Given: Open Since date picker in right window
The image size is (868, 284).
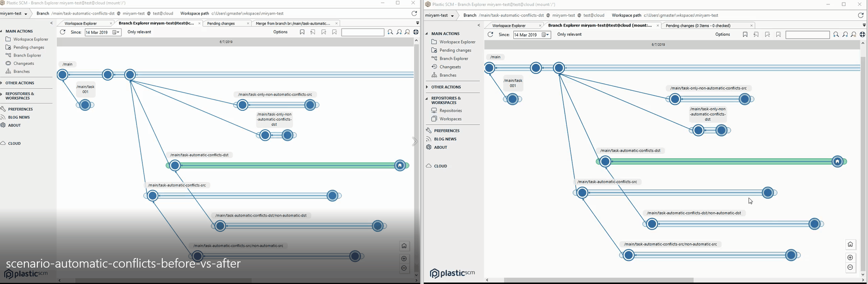Looking at the screenshot, I should tap(545, 35).
